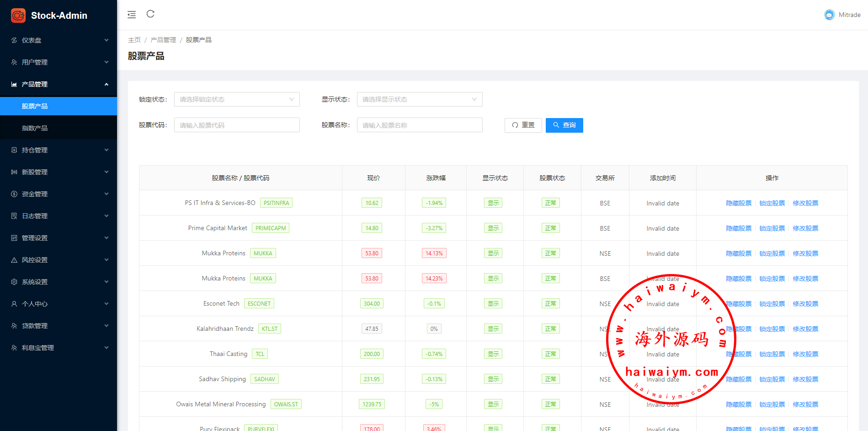Viewport: 868px width, 431px height.
Task: Expand the 用户管理 sidebar menu
Action: pos(59,62)
